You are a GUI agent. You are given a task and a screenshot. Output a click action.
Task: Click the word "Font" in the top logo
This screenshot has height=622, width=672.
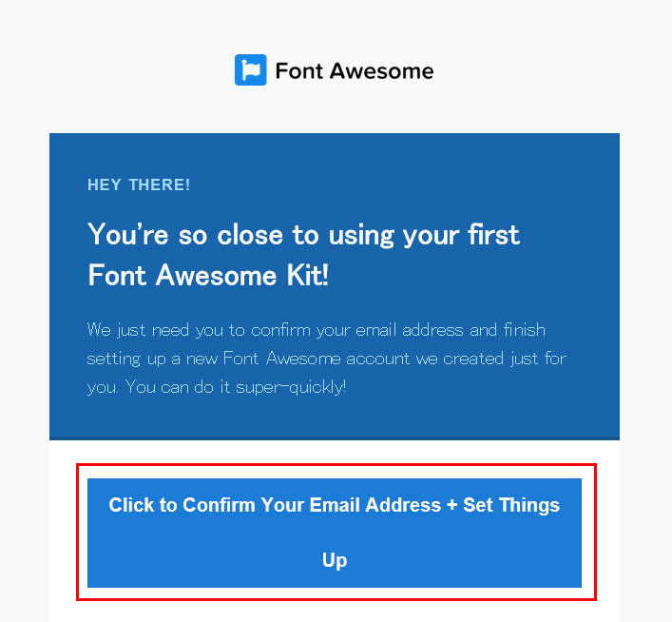[x=297, y=70]
